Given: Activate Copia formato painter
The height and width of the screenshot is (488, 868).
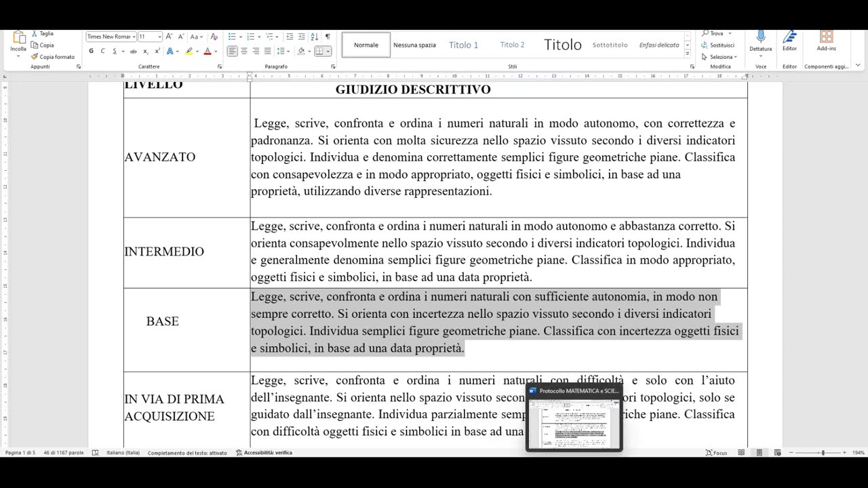Looking at the screenshot, I should [53, 57].
